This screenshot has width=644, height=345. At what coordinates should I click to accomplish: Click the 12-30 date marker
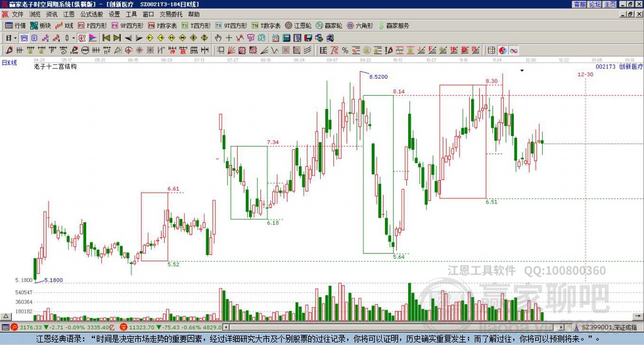point(586,74)
